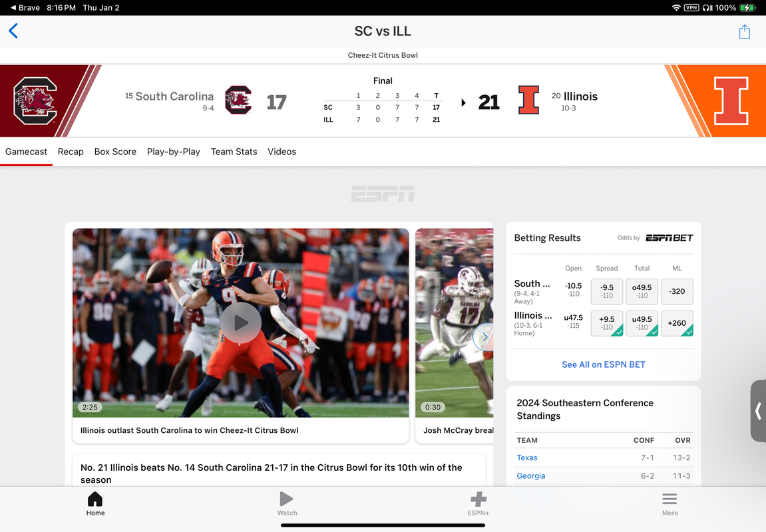Tap the SC row in line score
This screenshot has width=766, height=532.
point(382,107)
